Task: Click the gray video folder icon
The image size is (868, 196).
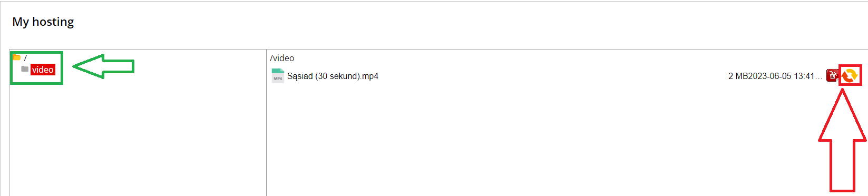Action: click(25, 69)
